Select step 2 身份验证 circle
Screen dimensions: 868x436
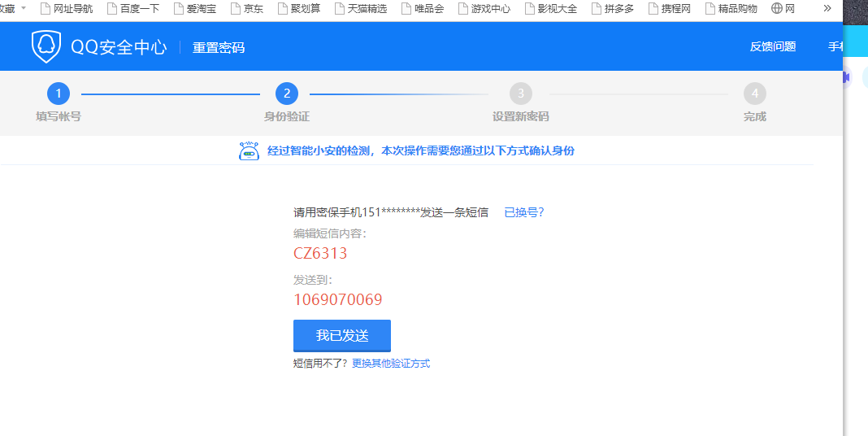tap(287, 94)
